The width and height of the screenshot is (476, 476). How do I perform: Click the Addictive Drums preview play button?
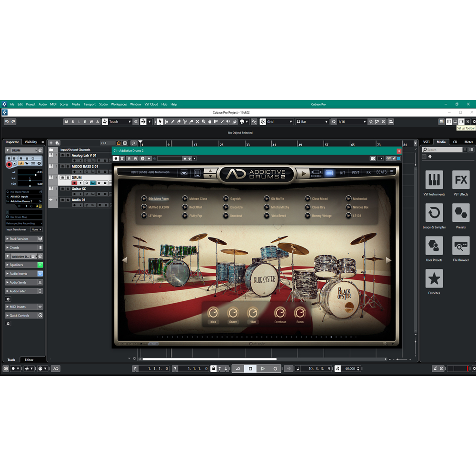[x=303, y=174]
